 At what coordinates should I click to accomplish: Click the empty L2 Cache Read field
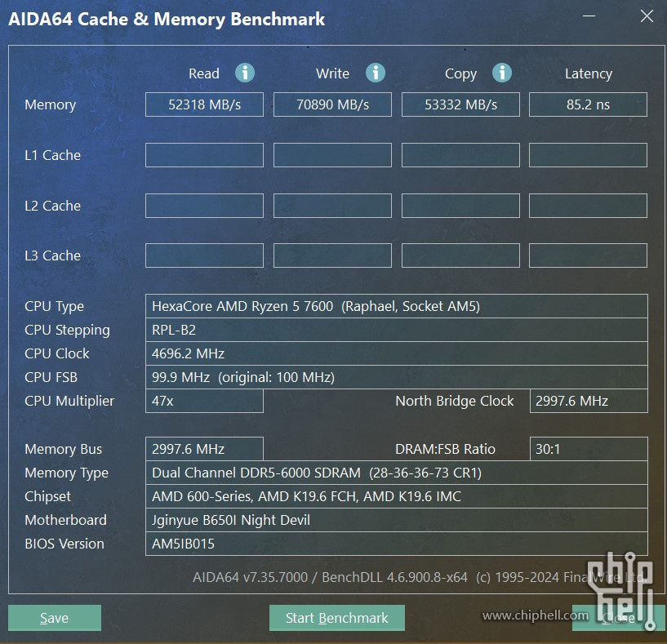(204, 206)
